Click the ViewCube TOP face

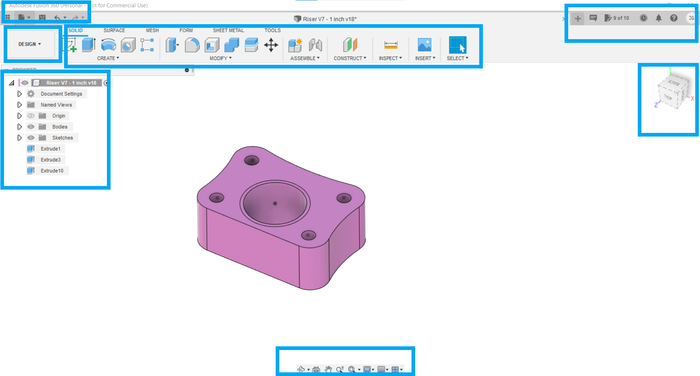click(x=668, y=96)
